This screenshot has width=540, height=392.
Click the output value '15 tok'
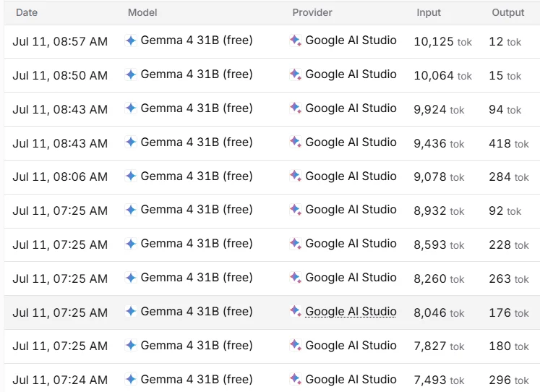click(505, 75)
